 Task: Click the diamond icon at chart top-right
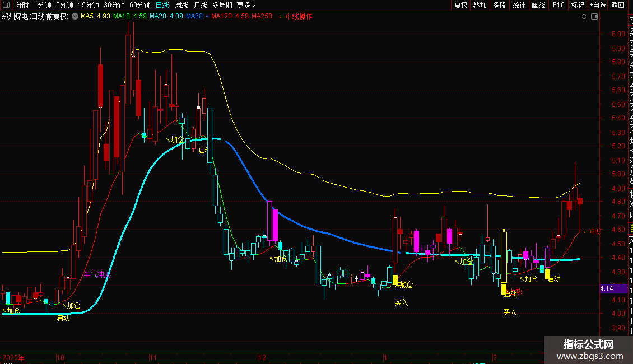584,17
